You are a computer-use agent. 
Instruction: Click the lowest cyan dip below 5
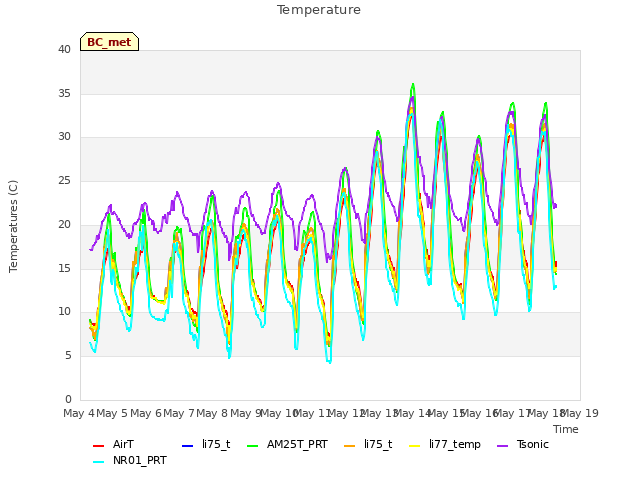329,362
